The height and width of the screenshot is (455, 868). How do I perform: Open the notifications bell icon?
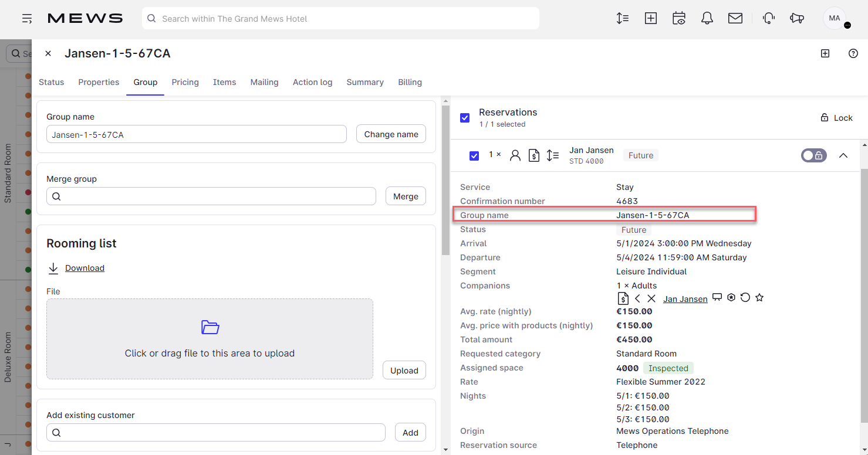707,18
